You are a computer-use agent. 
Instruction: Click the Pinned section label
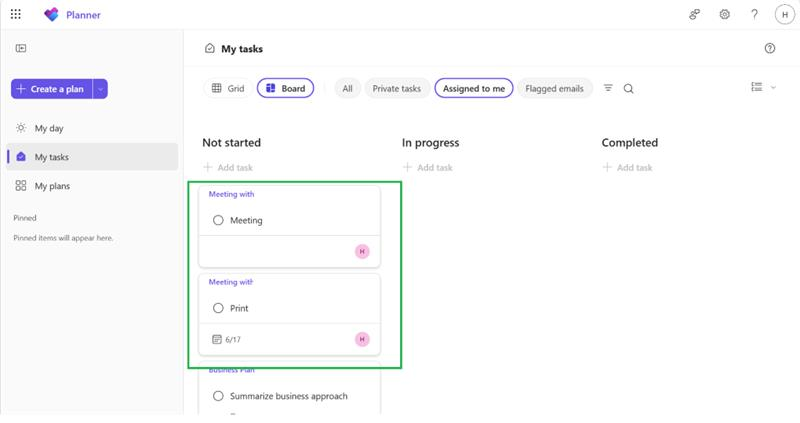(25, 218)
